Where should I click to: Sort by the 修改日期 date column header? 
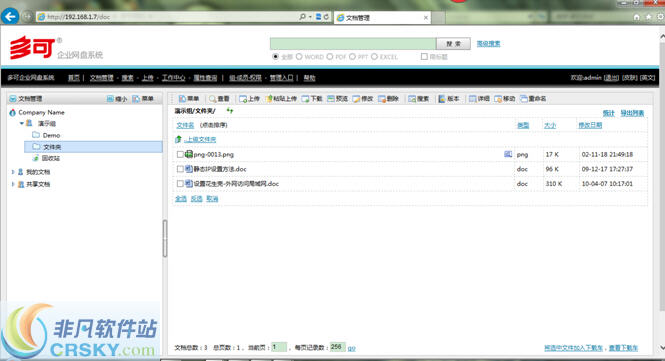click(590, 125)
